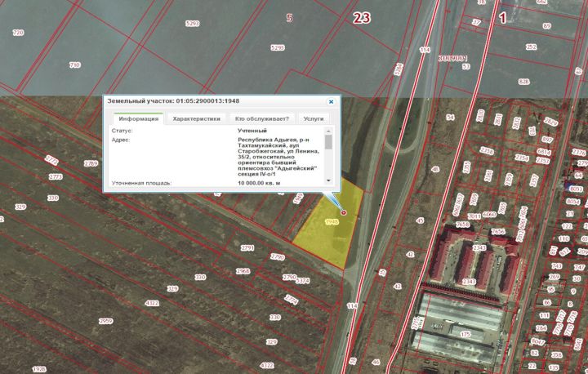
Task: Click parcel label 828
Action: [523, 82]
